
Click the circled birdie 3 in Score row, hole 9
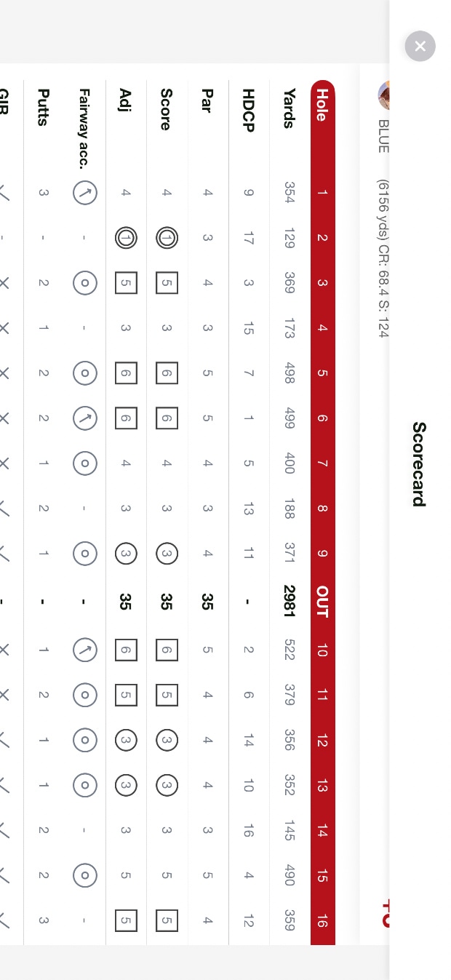pos(167,554)
